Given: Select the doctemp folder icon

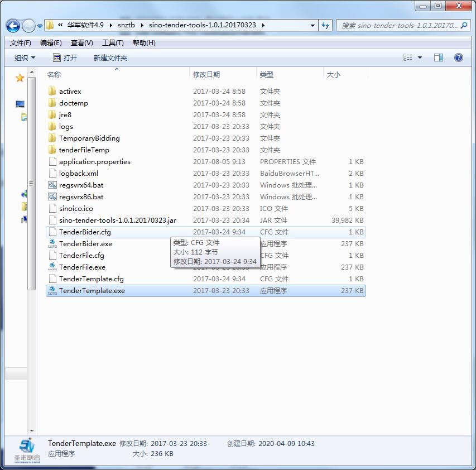Looking at the screenshot, I should coord(52,103).
